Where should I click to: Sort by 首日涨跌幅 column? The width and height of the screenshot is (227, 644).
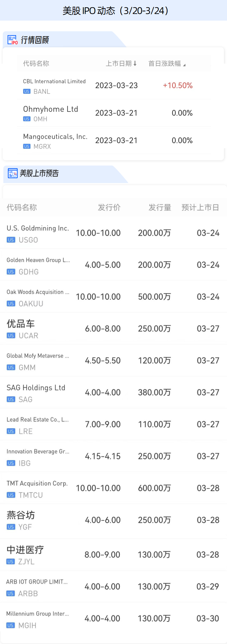[x=167, y=63]
